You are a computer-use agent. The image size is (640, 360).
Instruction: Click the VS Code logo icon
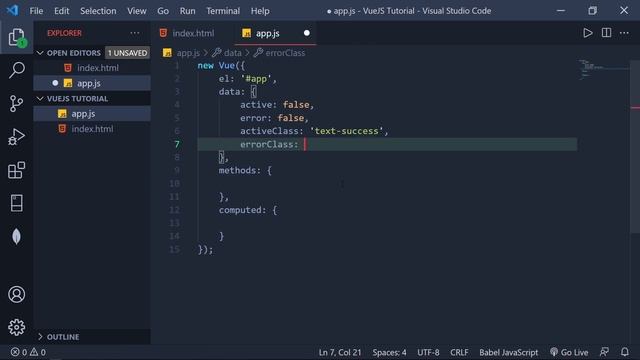(x=12, y=10)
